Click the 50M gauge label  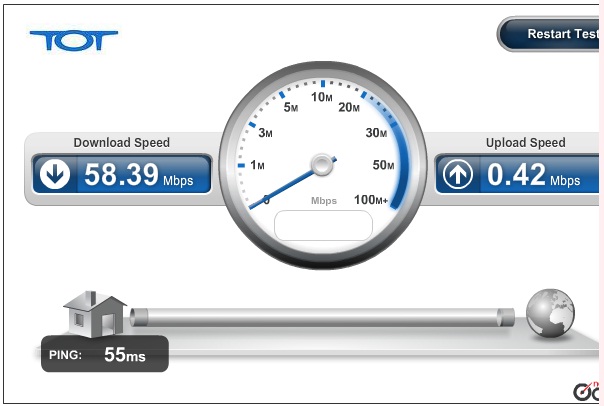383,165
